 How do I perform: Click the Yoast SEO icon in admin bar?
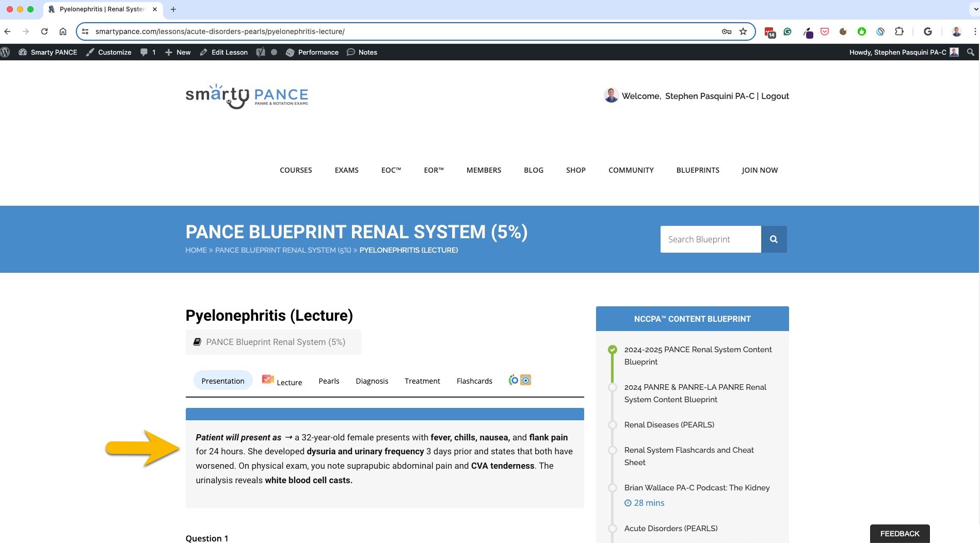click(x=261, y=52)
